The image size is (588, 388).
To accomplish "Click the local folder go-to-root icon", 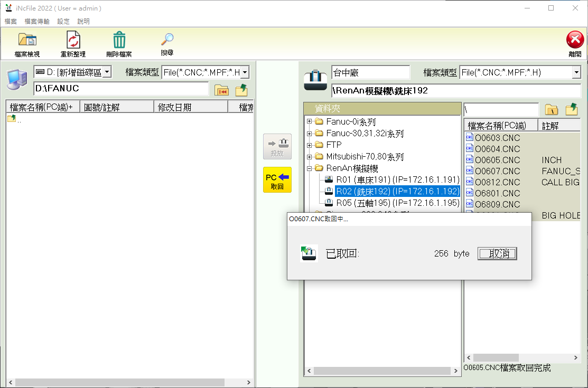I will pyautogui.click(x=222, y=90).
